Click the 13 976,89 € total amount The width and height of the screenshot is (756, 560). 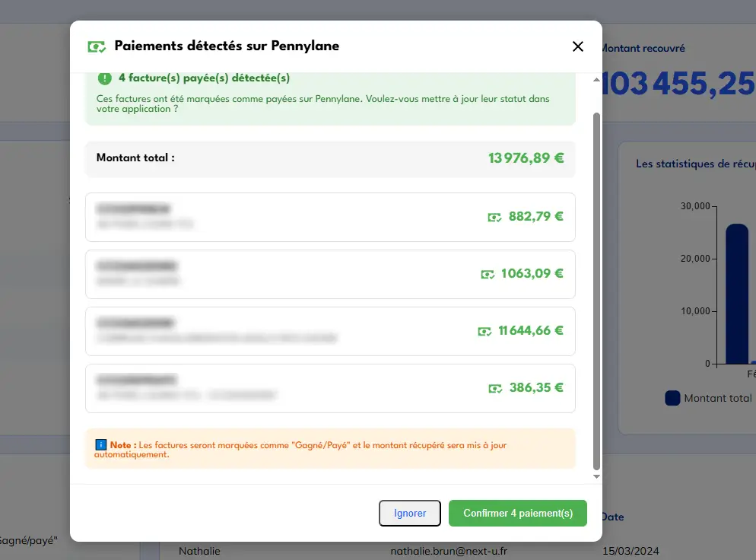(526, 158)
